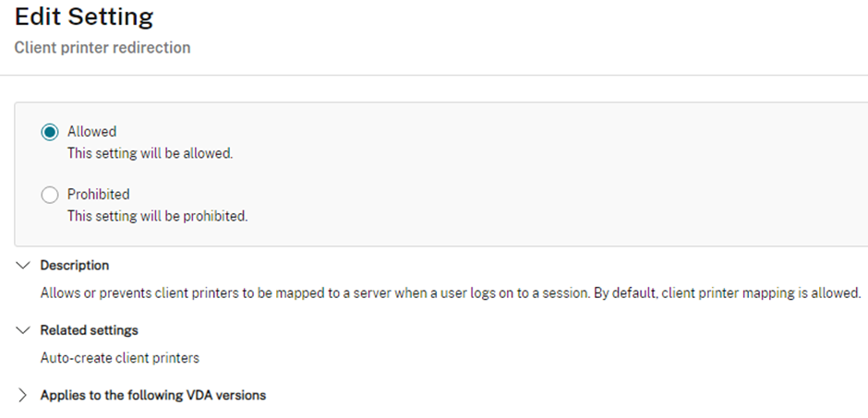This screenshot has width=868, height=418.
Task: Click the "Prohibited" option label text
Action: 99,194
